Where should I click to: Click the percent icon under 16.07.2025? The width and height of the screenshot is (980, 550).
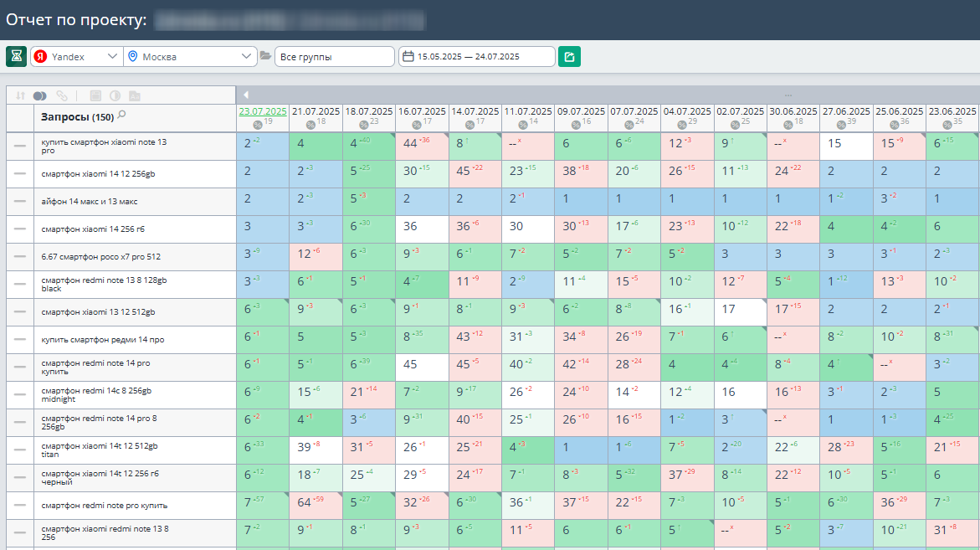(x=416, y=125)
